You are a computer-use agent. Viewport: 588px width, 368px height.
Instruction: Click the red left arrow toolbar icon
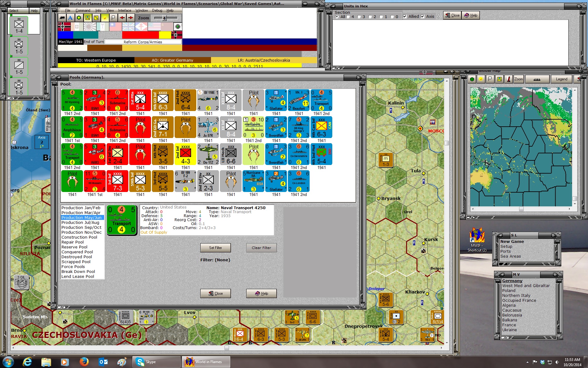tap(122, 18)
